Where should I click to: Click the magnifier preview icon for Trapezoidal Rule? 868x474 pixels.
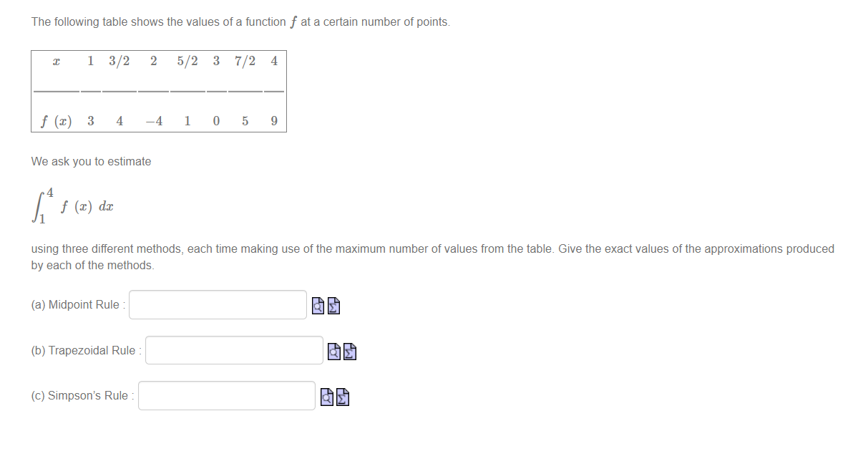click(x=333, y=352)
